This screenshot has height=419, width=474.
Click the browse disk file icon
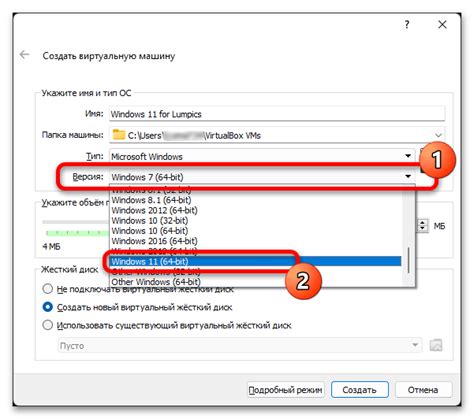[x=436, y=345]
